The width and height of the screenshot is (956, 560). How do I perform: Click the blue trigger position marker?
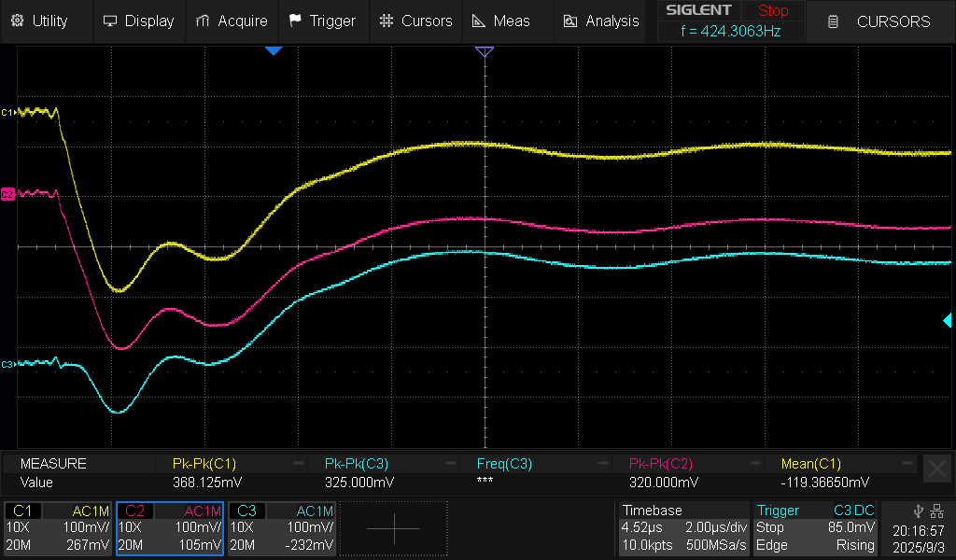point(273,51)
